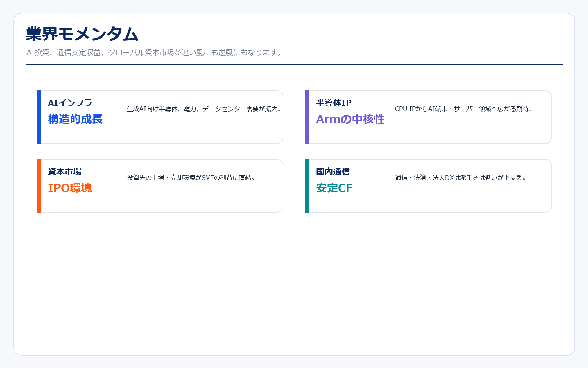The width and height of the screenshot is (588, 368).
Task: Click the text 通信・決済・法人DXは派手さは低いが下支え。
Action: click(x=461, y=178)
